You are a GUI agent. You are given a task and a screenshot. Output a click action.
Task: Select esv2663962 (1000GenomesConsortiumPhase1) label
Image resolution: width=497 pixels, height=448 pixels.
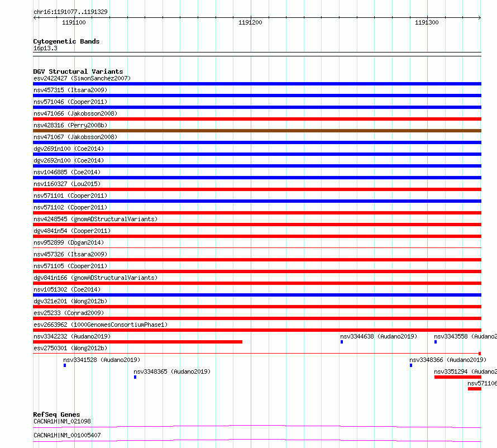[x=101, y=325]
